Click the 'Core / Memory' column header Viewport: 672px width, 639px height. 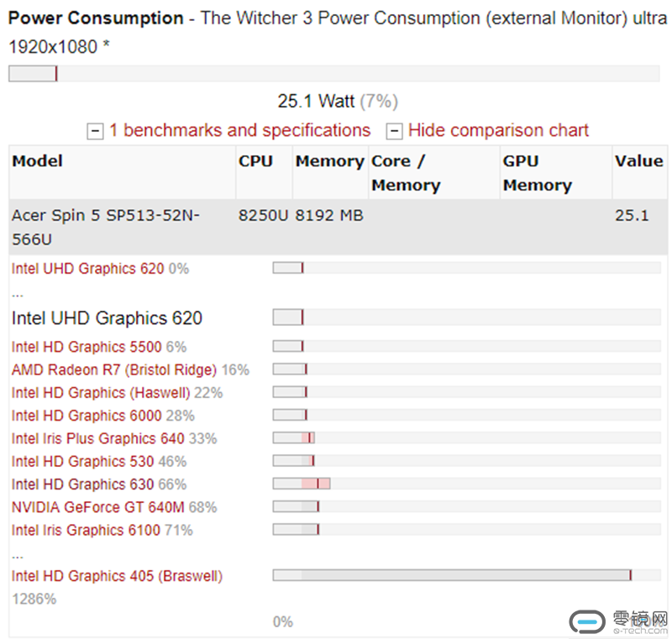click(434, 173)
